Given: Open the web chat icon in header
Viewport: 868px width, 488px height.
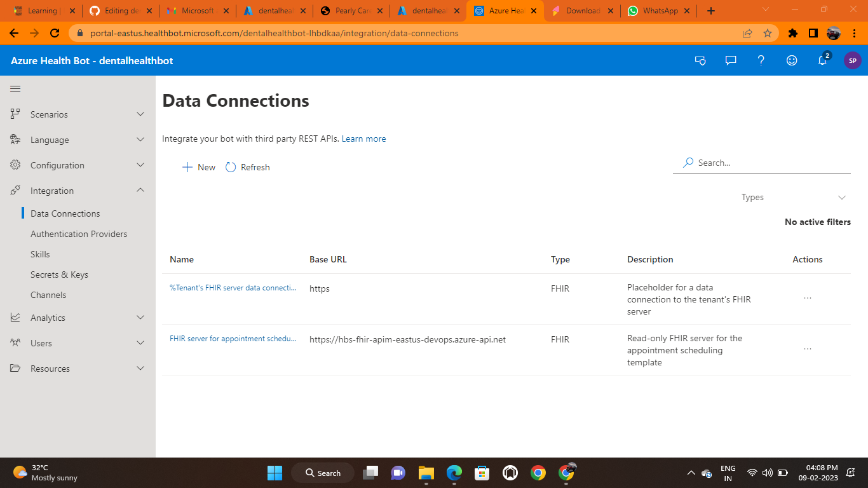Looking at the screenshot, I should pos(731,60).
